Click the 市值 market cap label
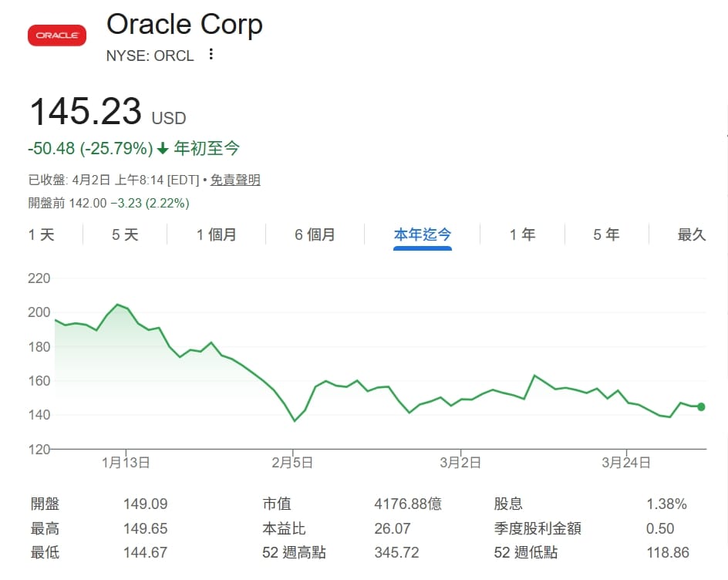Screen dimensions: 728x580 point(277,504)
